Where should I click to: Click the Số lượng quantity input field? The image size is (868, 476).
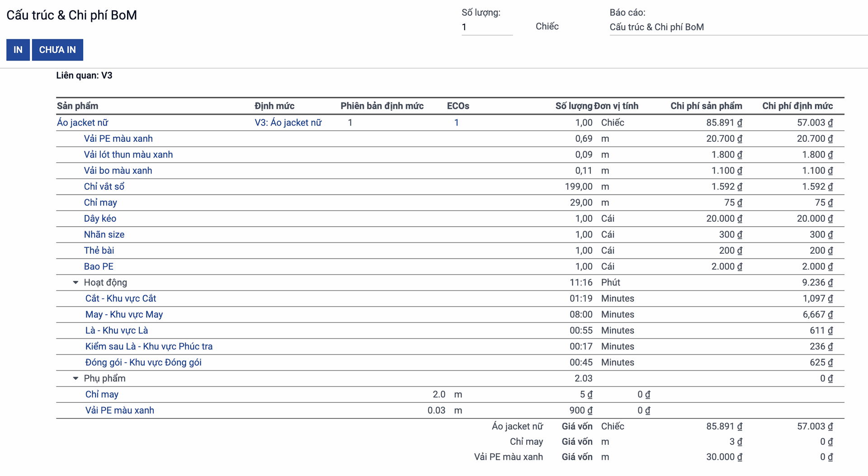(x=487, y=27)
